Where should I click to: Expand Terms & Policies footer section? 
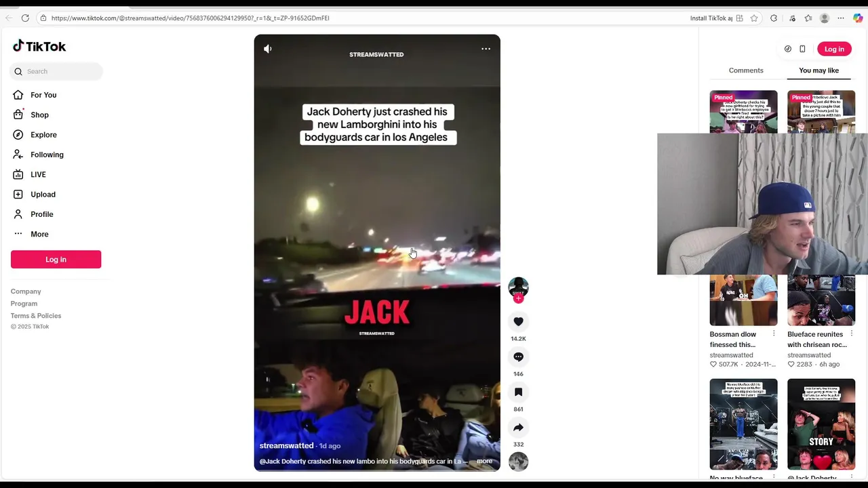pyautogui.click(x=36, y=316)
